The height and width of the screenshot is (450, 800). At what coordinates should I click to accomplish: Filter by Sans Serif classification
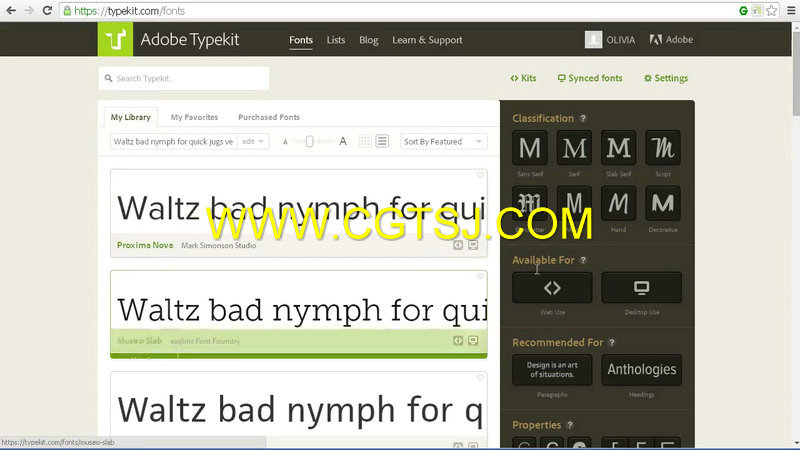point(530,148)
